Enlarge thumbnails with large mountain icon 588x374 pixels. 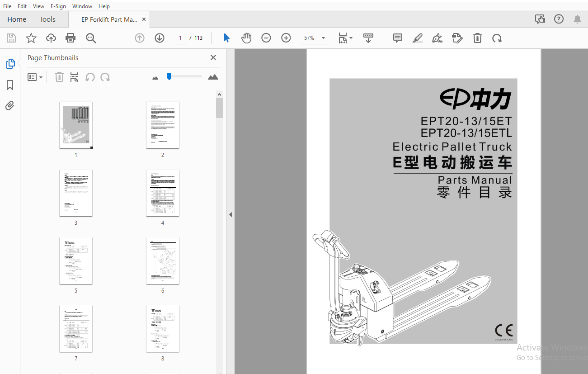click(x=213, y=77)
